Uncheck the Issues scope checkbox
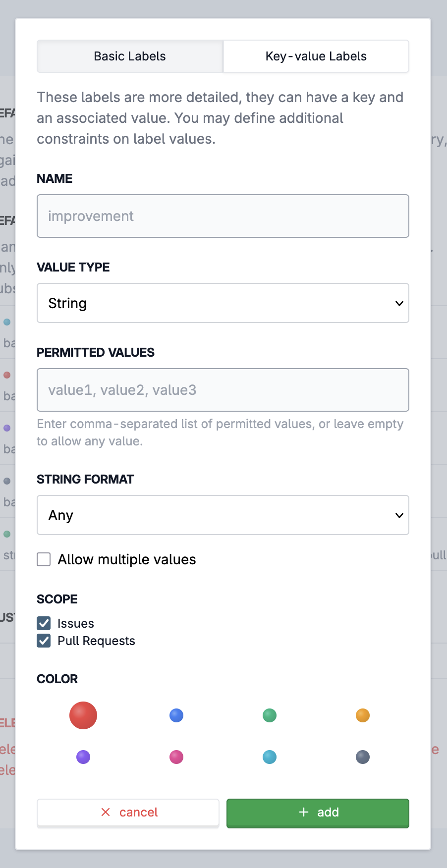 [x=43, y=623]
